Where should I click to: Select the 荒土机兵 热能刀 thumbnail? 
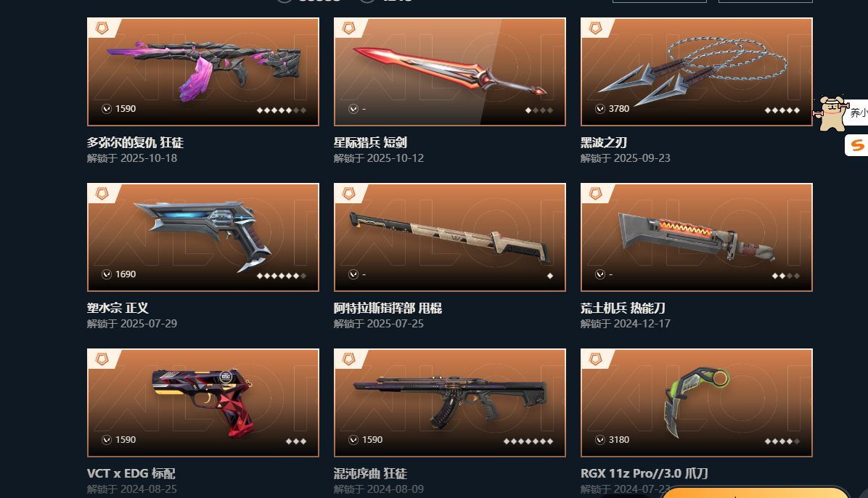click(697, 237)
